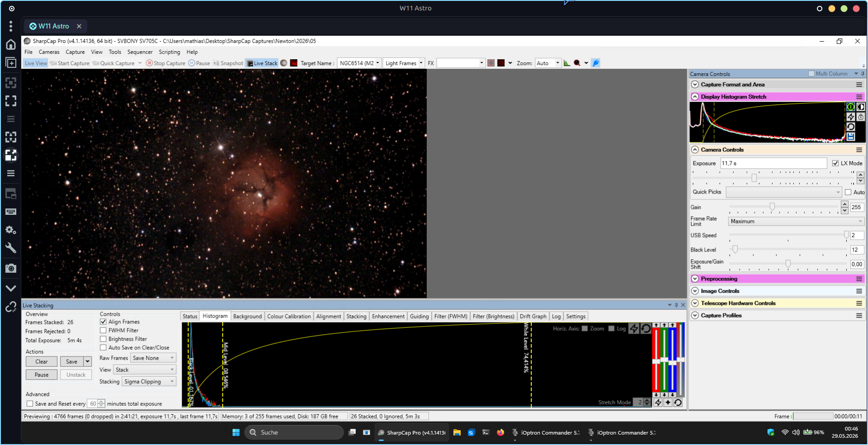Enable the Brightness Filter checkbox
The height and width of the screenshot is (445, 868).
coord(103,339)
